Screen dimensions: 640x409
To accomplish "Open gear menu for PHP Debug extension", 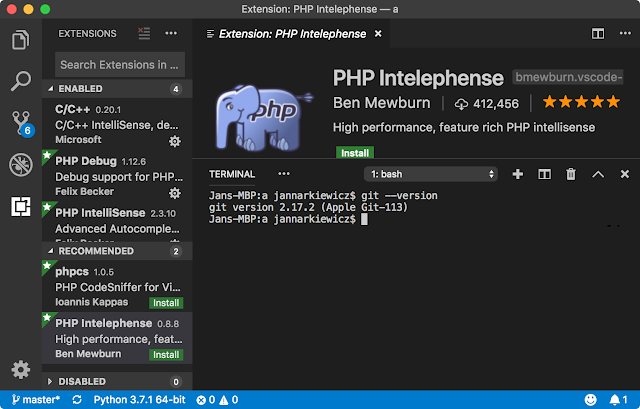I will pyautogui.click(x=175, y=193).
